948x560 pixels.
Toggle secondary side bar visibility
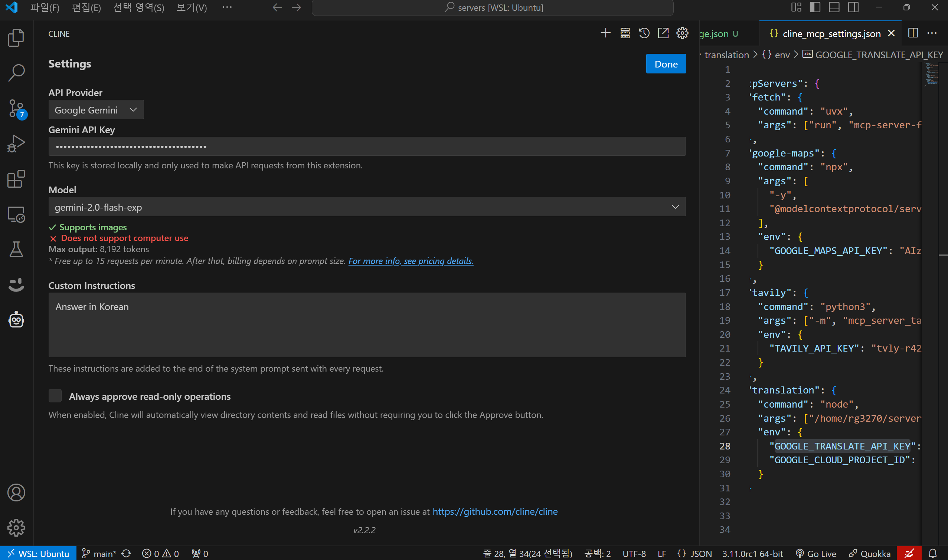(853, 7)
